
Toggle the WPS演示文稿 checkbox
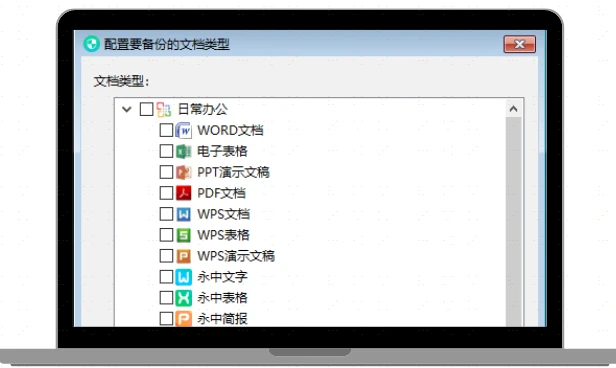[x=166, y=256]
